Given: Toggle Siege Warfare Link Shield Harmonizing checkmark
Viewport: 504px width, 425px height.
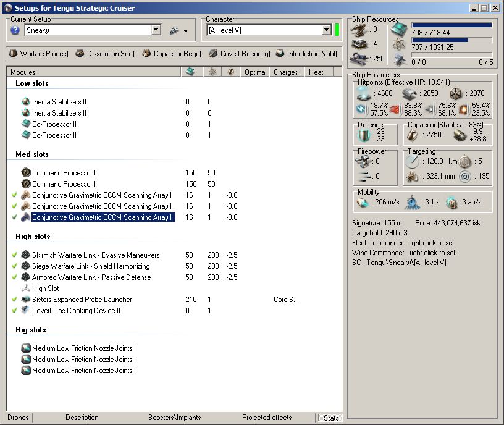Looking at the screenshot, I should click(x=14, y=266).
